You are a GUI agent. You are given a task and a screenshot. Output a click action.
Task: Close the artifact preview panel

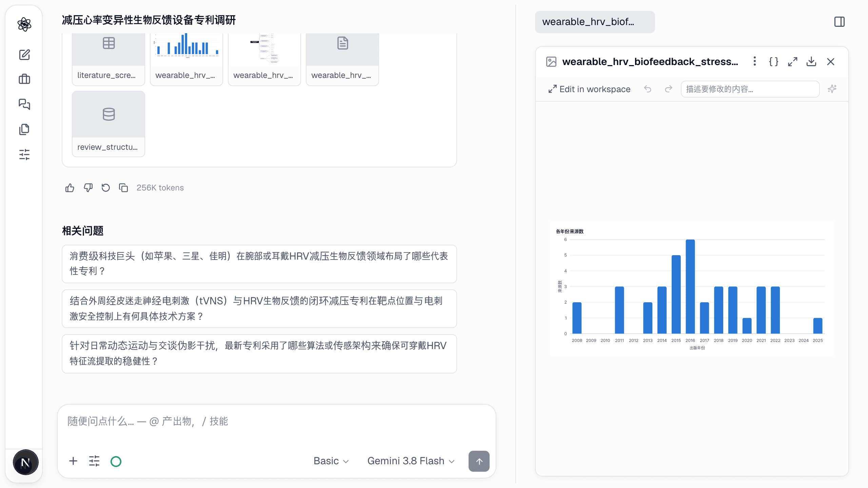tap(831, 62)
